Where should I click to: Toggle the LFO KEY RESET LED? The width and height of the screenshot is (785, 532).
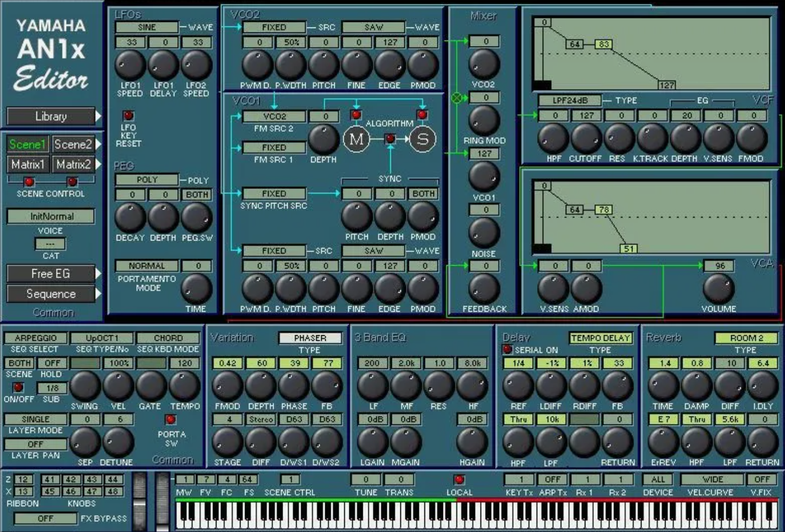pyautogui.click(x=128, y=115)
